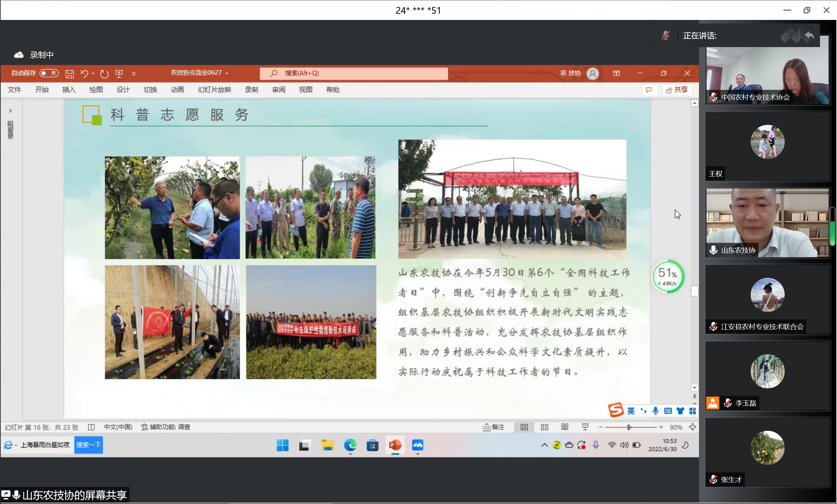Open Microsoft Store from the taskbar
The height and width of the screenshot is (504, 837).
(372, 445)
